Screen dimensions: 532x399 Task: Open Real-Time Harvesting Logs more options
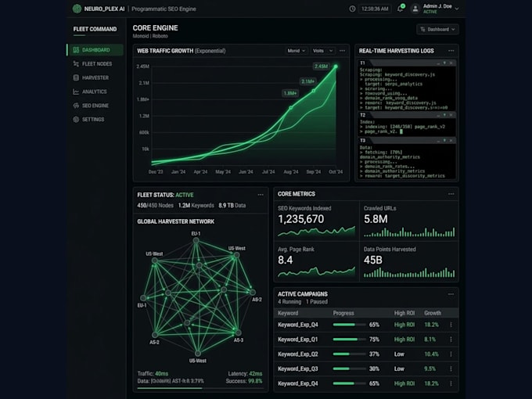[x=451, y=51]
